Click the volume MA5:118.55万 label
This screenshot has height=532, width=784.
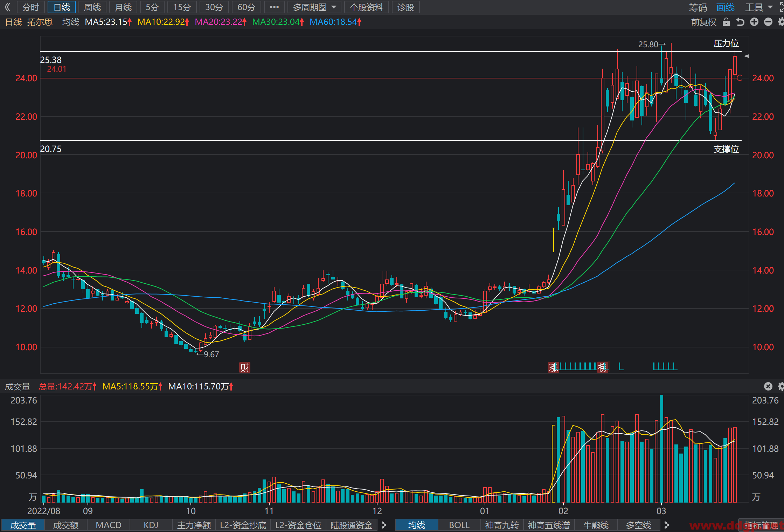point(132,386)
